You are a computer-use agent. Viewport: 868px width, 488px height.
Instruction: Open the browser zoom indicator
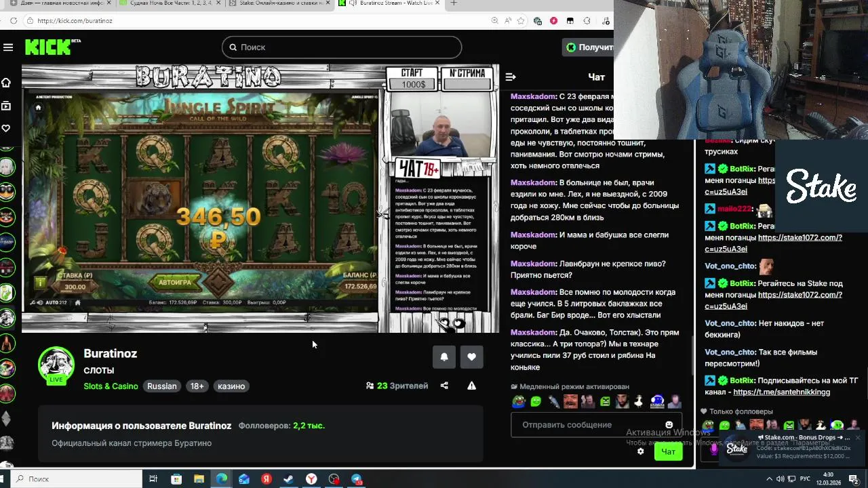tap(495, 20)
